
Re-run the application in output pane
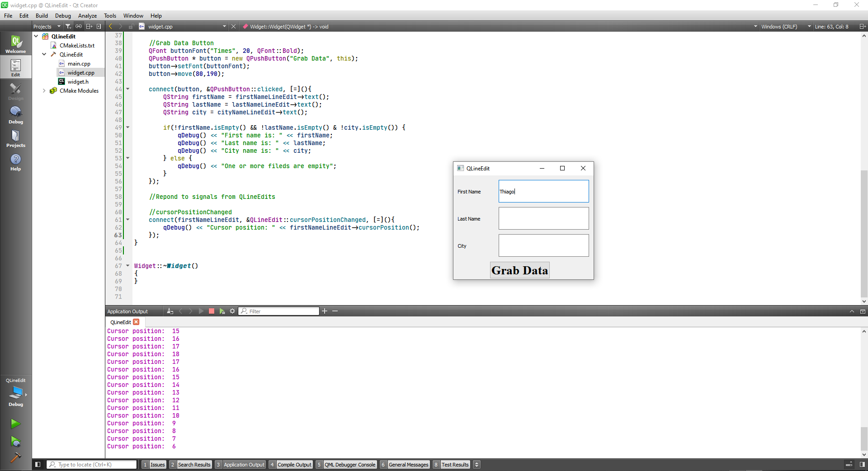click(x=201, y=311)
